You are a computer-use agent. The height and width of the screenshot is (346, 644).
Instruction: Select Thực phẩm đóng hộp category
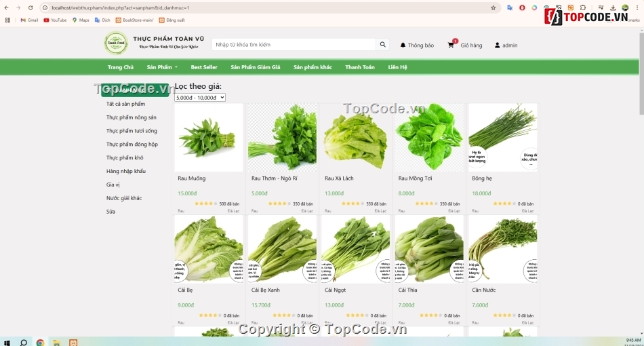pos(132,145)
